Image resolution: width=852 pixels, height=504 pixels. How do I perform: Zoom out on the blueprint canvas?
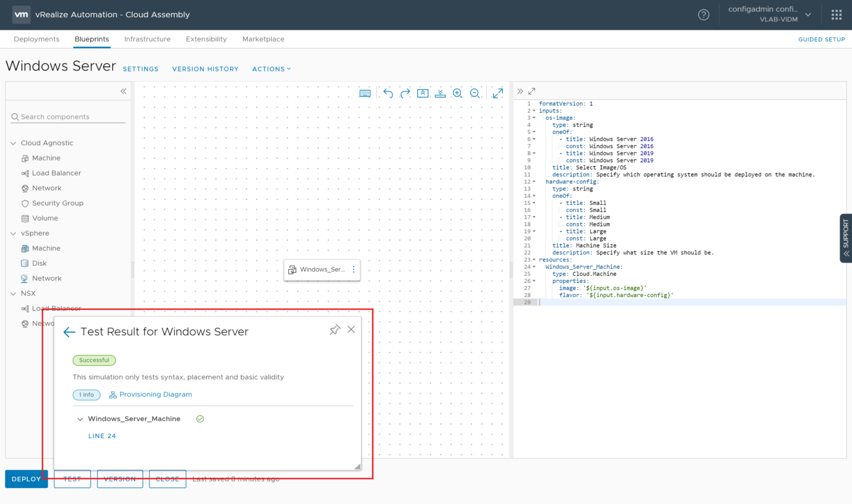[475, 93]
